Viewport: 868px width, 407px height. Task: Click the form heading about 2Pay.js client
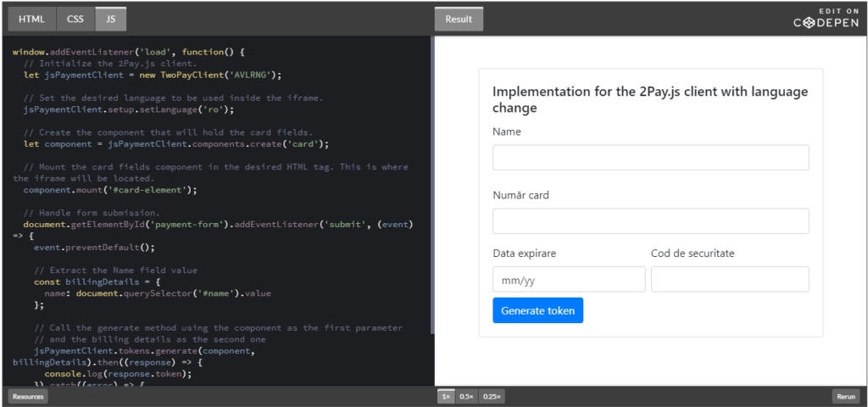(650, 100)
